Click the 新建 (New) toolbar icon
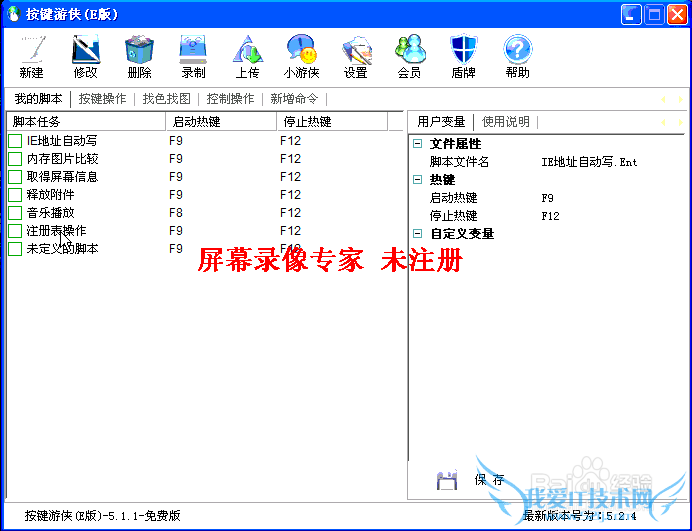Image resolution: width=692 pixels, height=531 pixels. pyautogui.click(x=32, y=49)
